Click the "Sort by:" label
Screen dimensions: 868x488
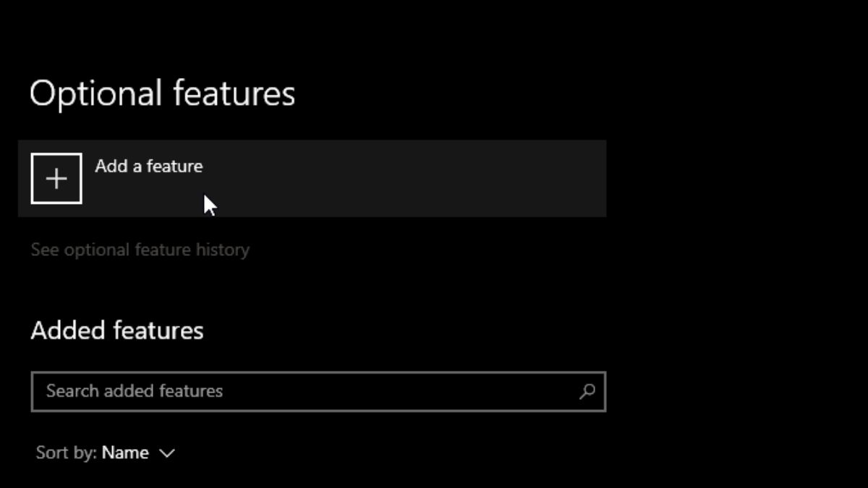(67, 453)
